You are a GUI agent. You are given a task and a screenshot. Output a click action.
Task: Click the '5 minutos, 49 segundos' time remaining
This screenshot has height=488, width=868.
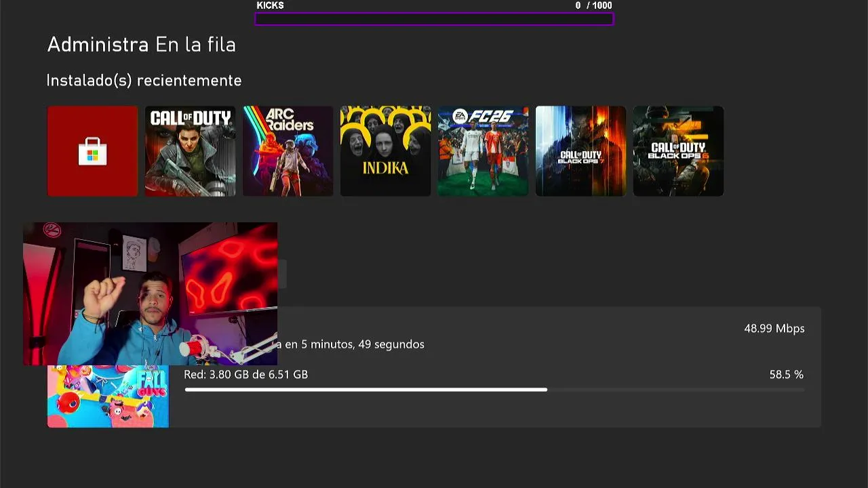363,344
